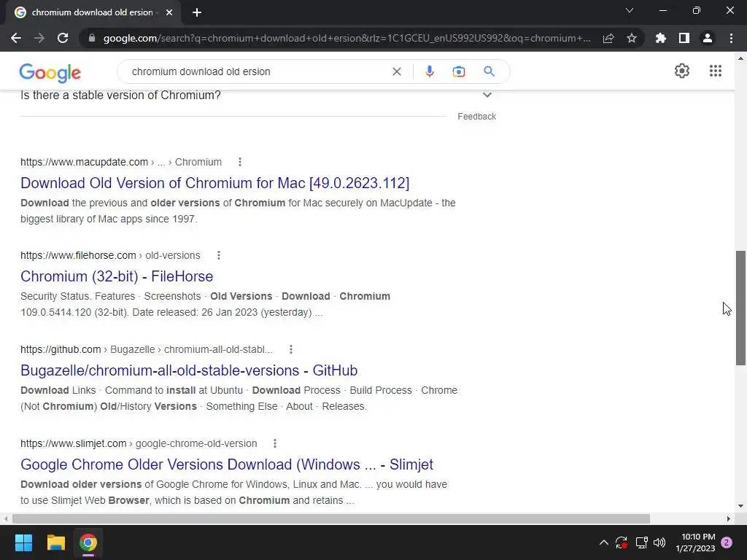Open the clock showing 10:10 PM
The width and height of the screenshot is (747, 560).
point(695,542)
